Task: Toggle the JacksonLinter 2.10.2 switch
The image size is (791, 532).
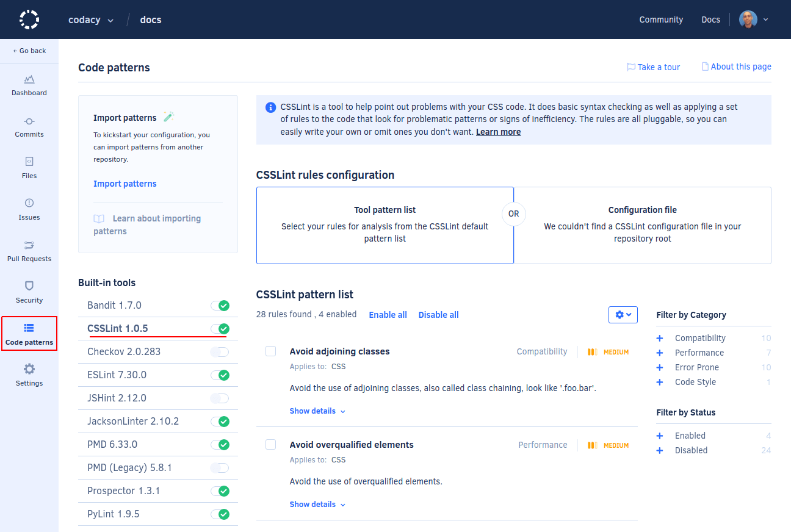Action: click(x=220, y=422)
